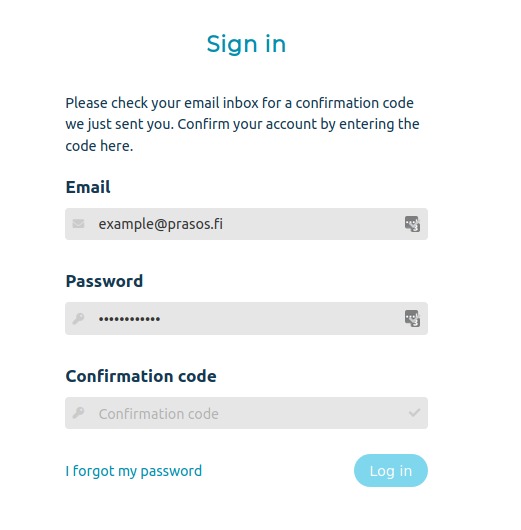Open password manager icon in Email field

pyautogui.click(x=412, y=224)
